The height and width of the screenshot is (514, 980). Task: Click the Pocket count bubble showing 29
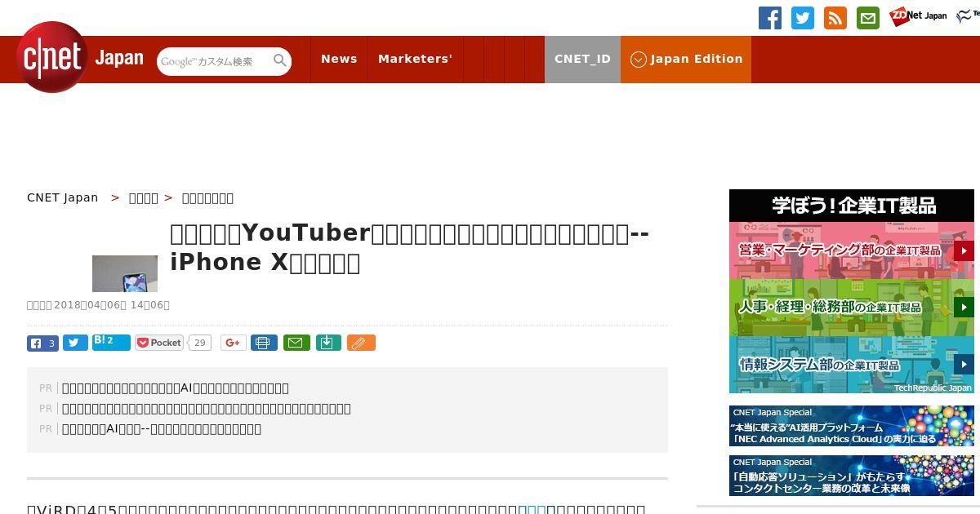point(199,343)
